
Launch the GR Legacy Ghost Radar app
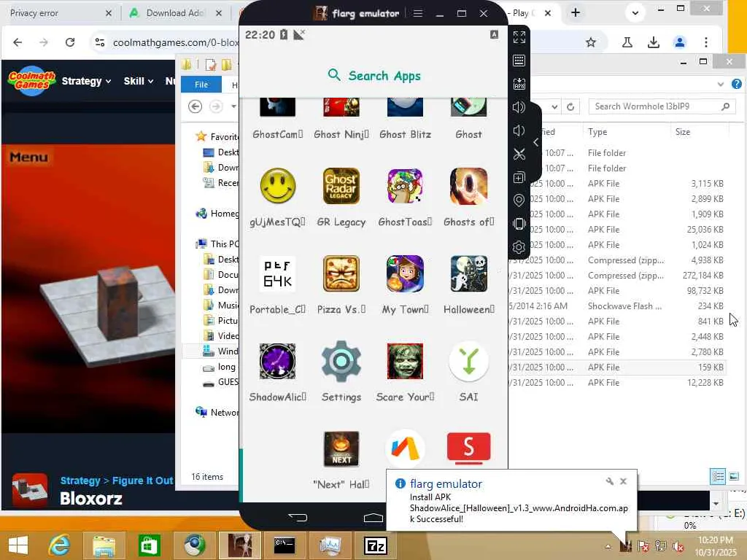(x=341, y=186)
